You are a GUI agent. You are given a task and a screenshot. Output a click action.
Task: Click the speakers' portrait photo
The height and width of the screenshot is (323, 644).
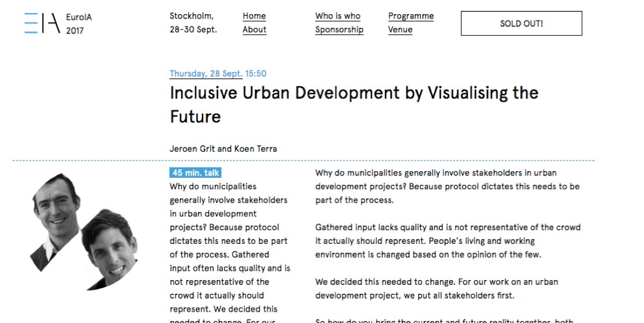tap(84, 232)
